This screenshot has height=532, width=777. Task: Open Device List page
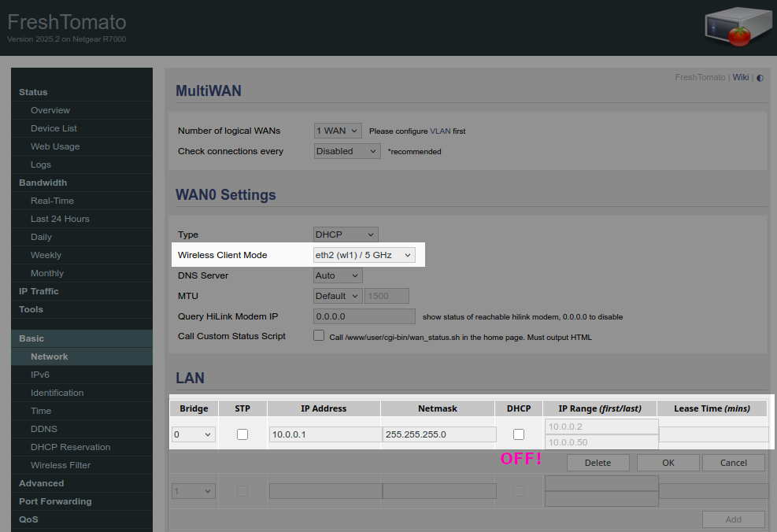[54, 128]
